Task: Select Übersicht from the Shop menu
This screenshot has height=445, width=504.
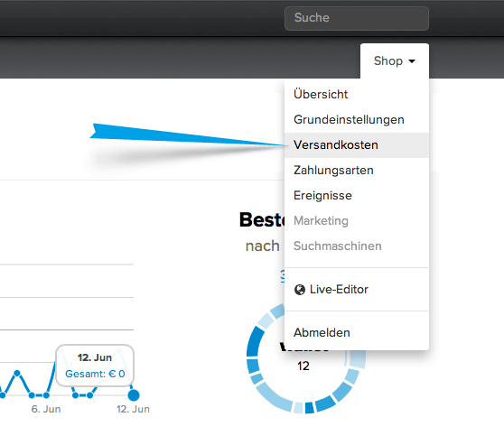Action: pyautogui.click(x=321, y=94)
